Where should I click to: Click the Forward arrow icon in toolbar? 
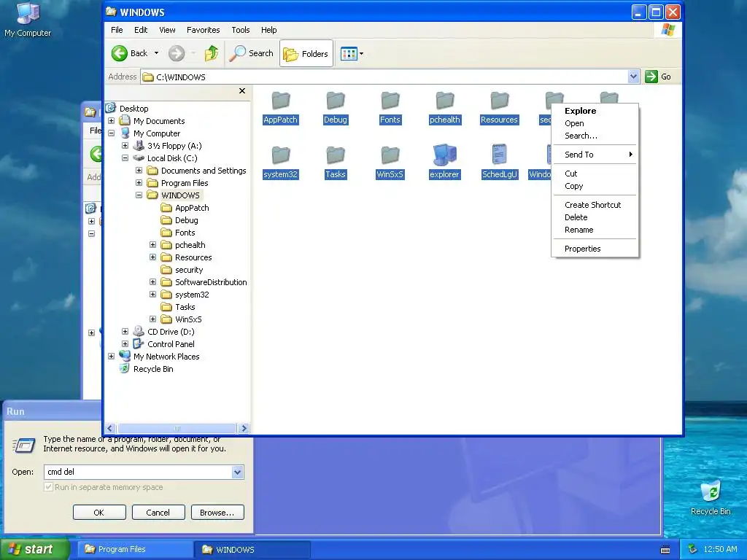pos(177,53)
